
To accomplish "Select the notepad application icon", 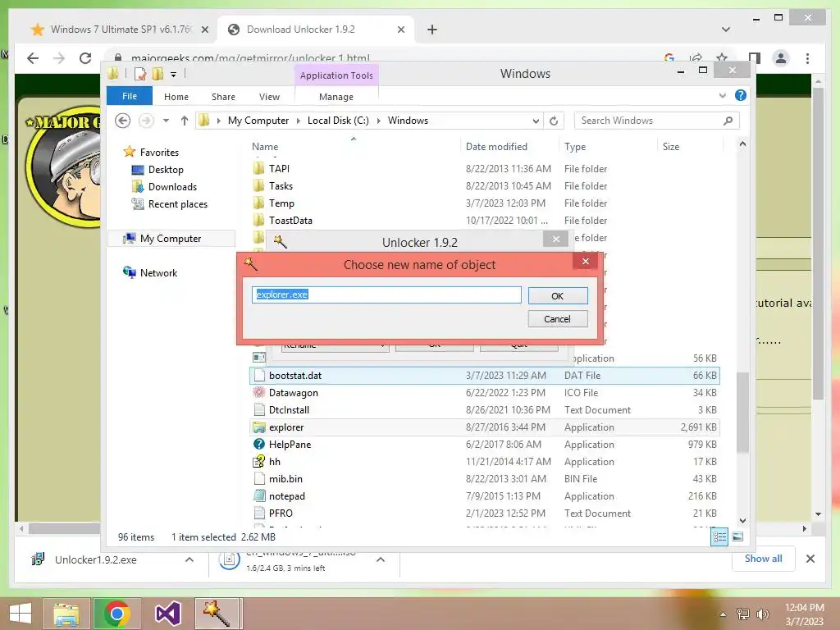I will (x=258, y=496).
